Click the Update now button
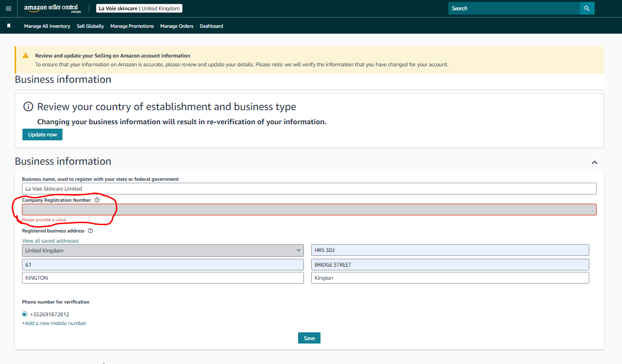 42,134
